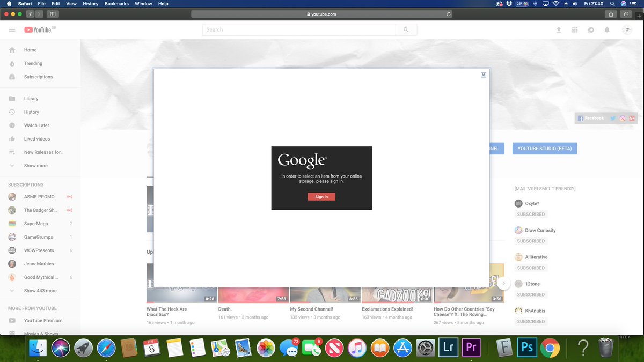Open a new Safari tab

639,17
